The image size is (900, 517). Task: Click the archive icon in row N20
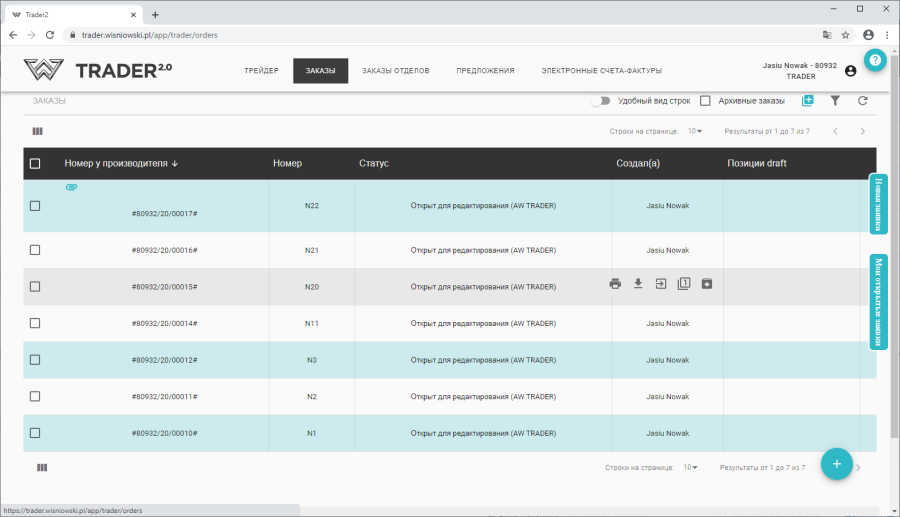[706, 284]
